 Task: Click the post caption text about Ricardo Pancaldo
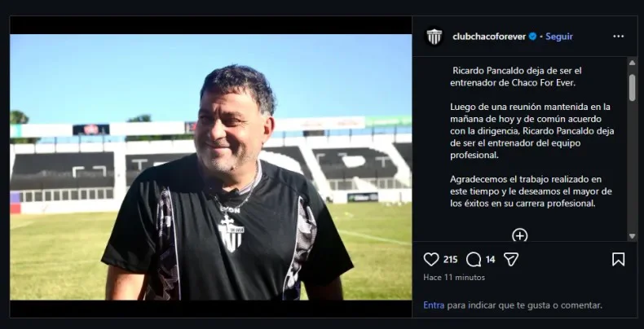(x=532, y=137)
